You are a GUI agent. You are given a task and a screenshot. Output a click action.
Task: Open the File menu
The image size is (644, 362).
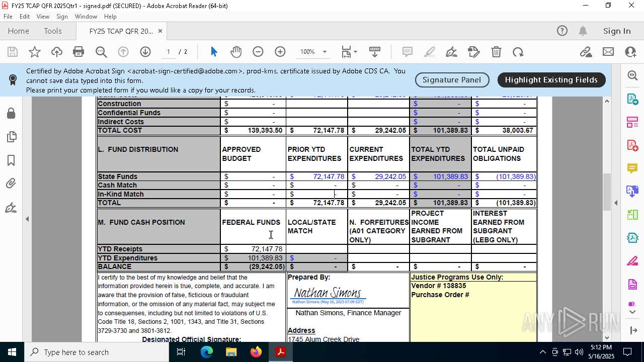pyautogui.click(x=8, y=17)
